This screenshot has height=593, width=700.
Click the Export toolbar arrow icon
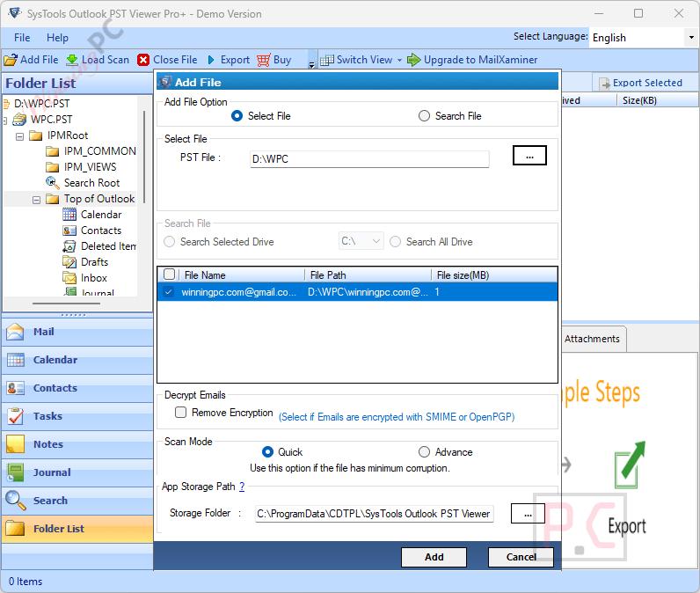click(211, 60)
